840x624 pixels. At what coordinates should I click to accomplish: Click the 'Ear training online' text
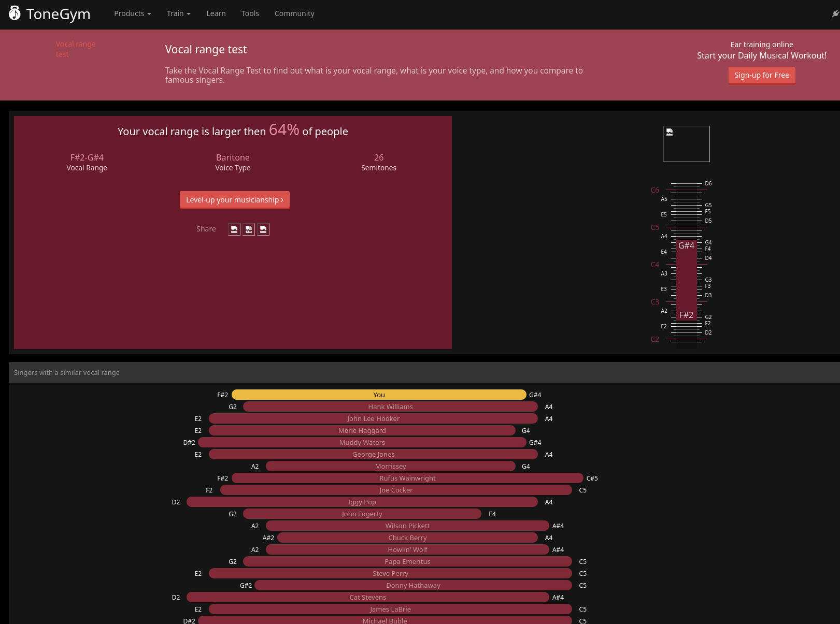[762, 45]
